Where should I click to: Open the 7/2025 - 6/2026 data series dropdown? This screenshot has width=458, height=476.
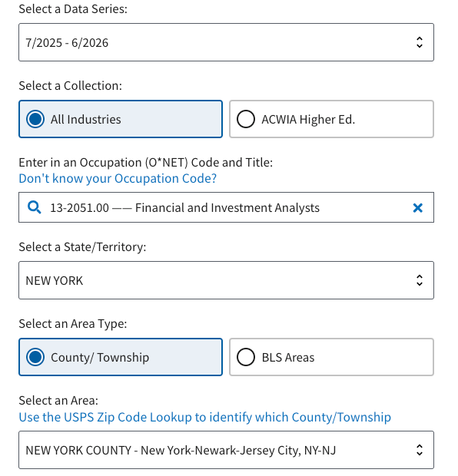pos(226,42)
